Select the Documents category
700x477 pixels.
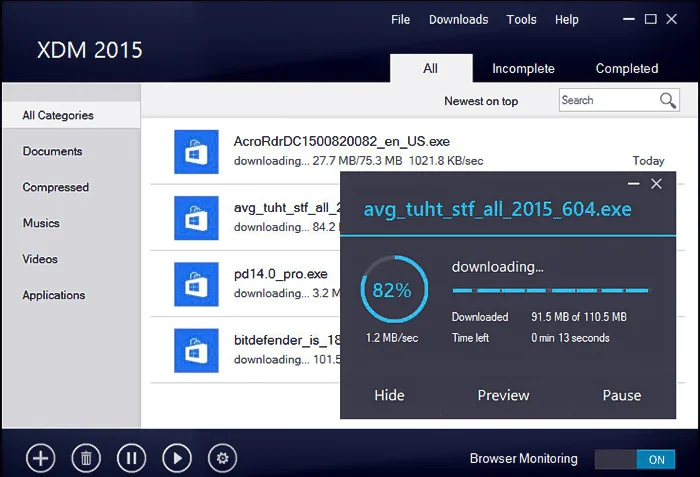pos(53,151)
